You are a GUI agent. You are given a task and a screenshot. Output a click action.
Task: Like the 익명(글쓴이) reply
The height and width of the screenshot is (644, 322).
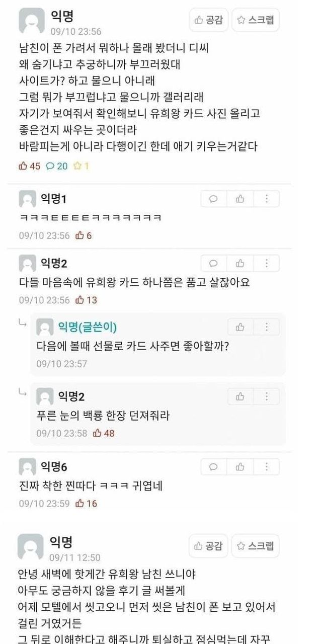240,327
